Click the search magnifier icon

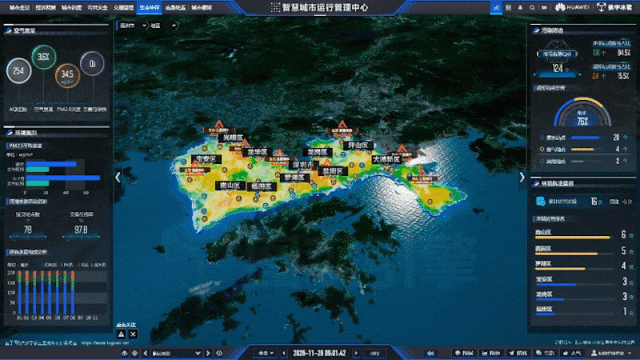pos(532,7)
